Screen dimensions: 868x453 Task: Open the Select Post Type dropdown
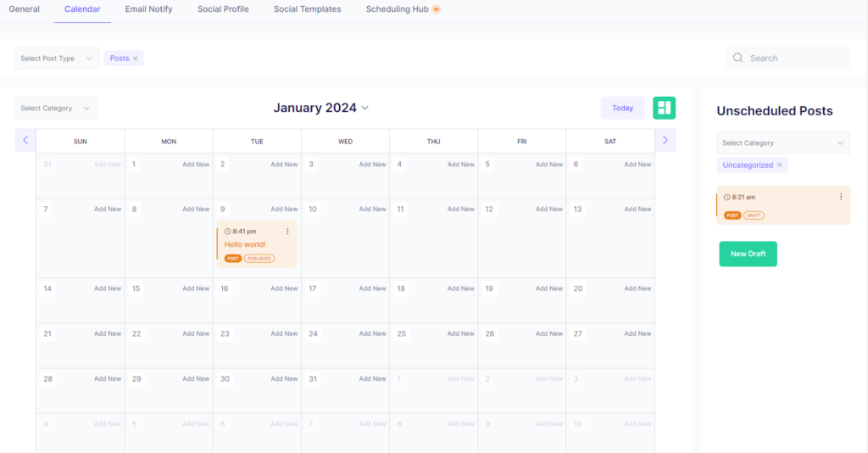coord(56,59)
